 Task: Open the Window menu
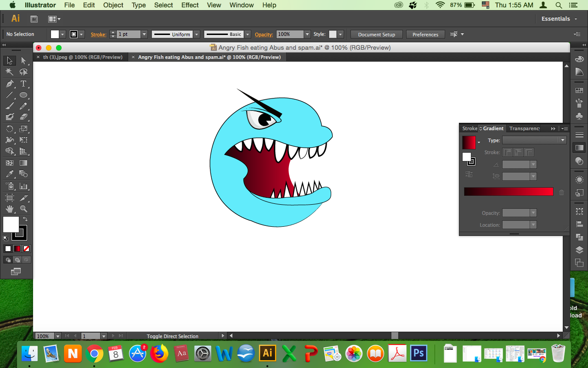click(241, 5)
